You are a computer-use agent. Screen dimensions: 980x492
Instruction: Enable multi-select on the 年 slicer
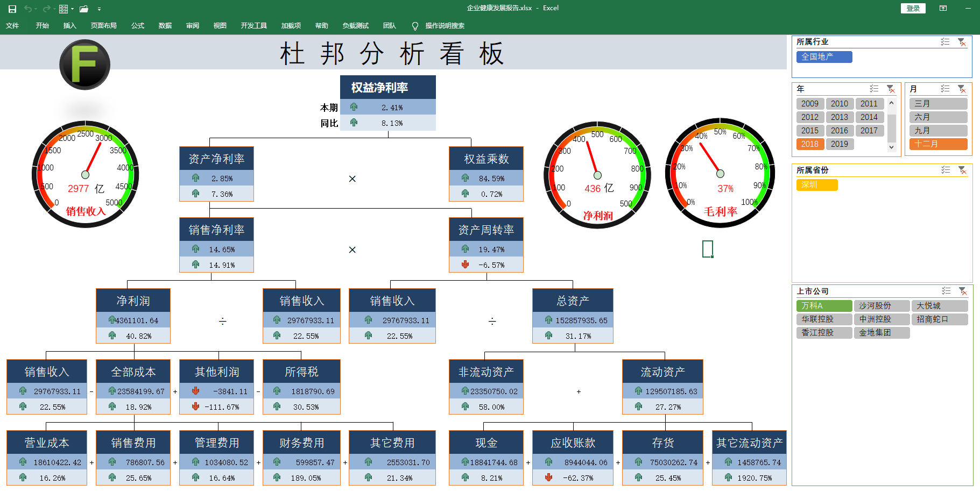(x=874, y=89)
